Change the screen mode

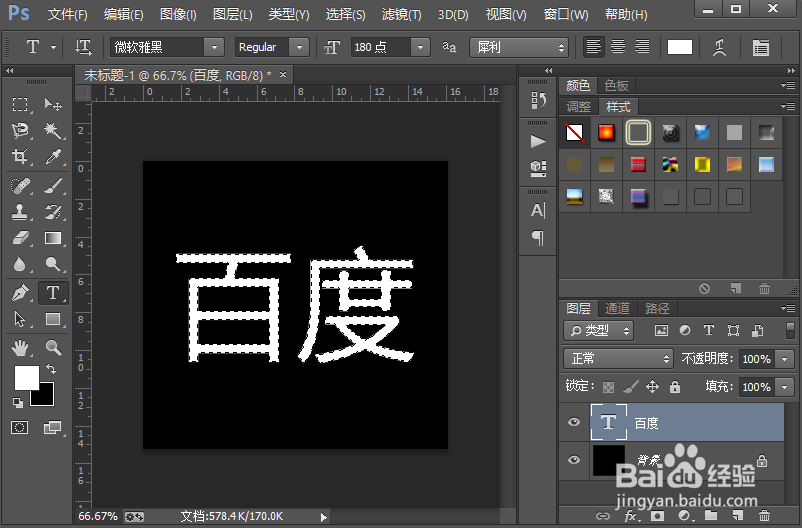pos(52,427)
